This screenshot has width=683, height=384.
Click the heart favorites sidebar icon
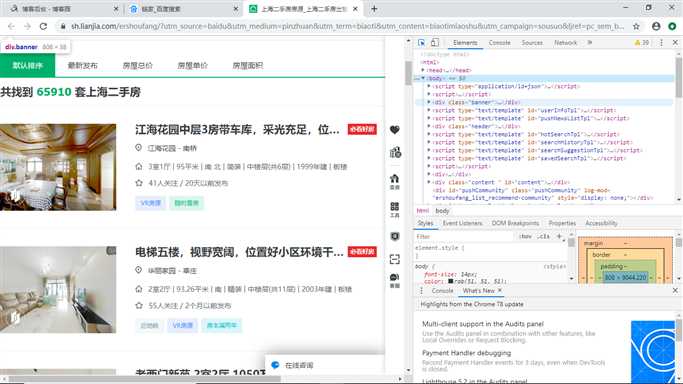(x=395, y=130)
